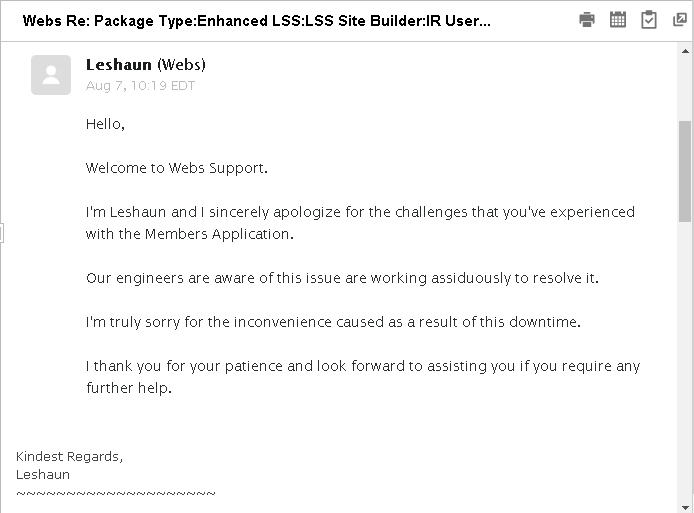Click the "(Webs)" label beside the sender
The height and width of the screenshot is (513, 694).
(181, 65)
